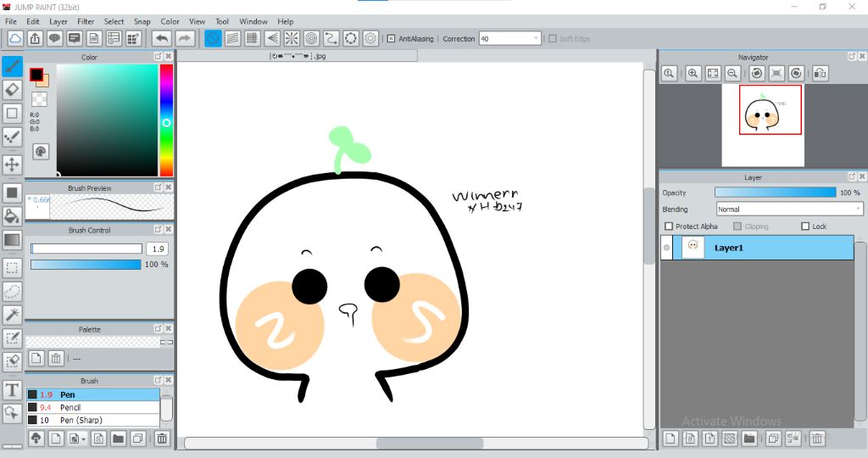868x458 pixels.
Task: Enable parallel lines snap
Action: pos(233,39)
